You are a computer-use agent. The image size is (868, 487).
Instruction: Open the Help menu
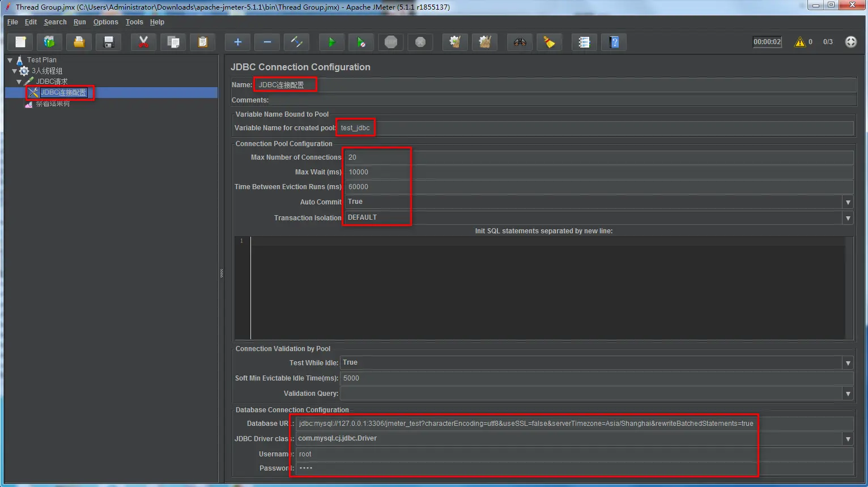tap(157, 22)
